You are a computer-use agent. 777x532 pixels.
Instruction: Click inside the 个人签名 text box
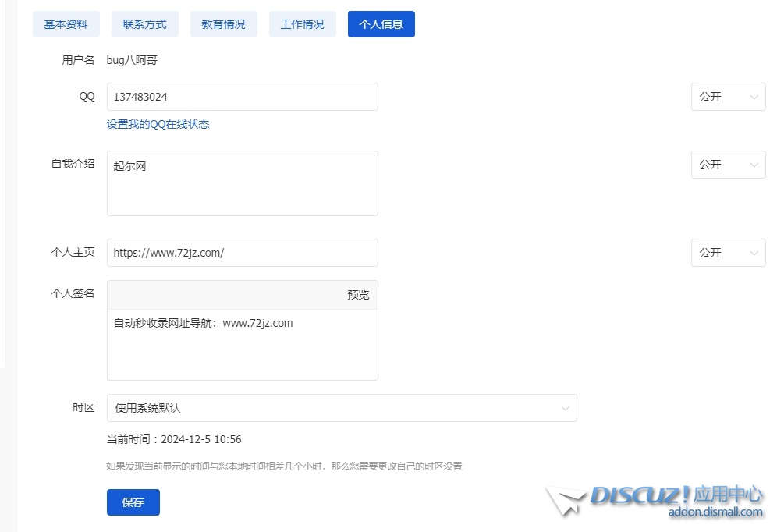[x=242, y=343]
